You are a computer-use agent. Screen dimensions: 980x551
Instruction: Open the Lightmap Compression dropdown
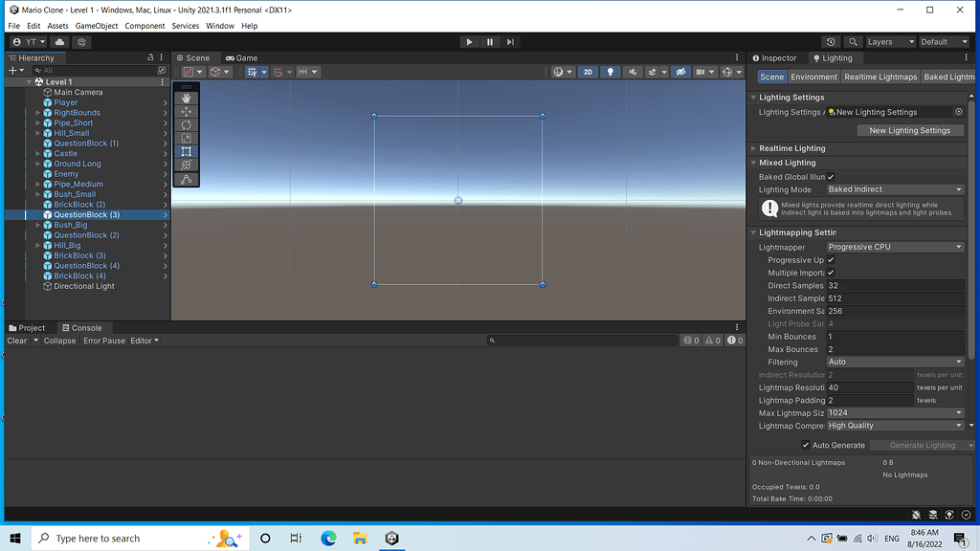tap(895, 425)
